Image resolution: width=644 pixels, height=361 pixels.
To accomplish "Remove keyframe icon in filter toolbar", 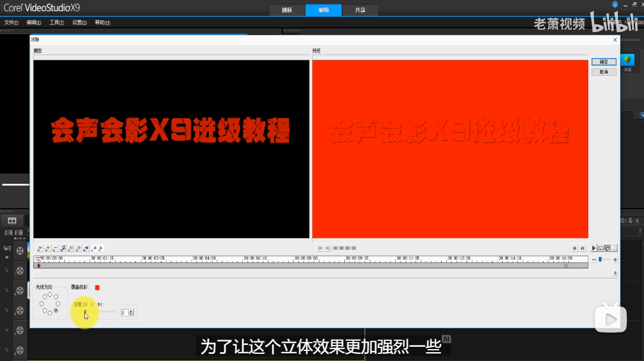I will click(55, 248).
